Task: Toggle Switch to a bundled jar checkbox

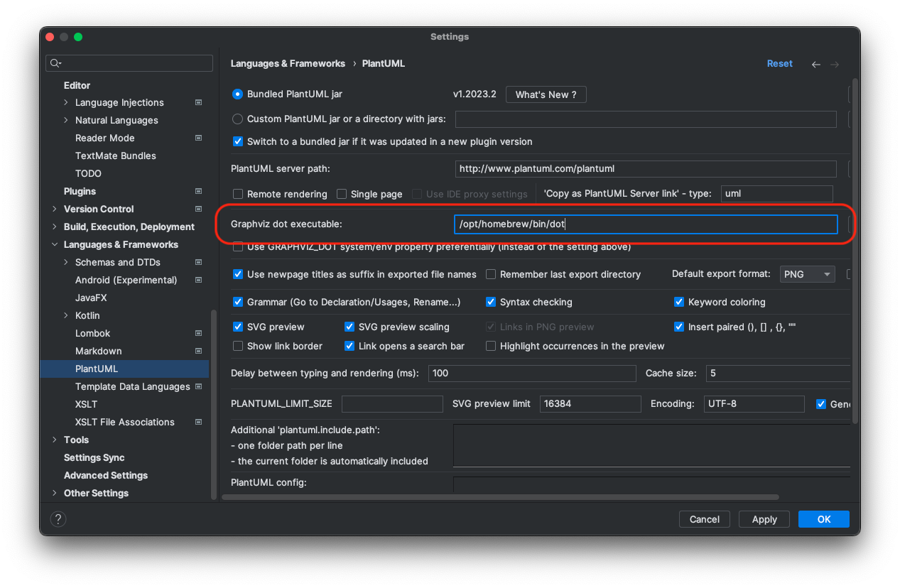Action: pos(238,141)
